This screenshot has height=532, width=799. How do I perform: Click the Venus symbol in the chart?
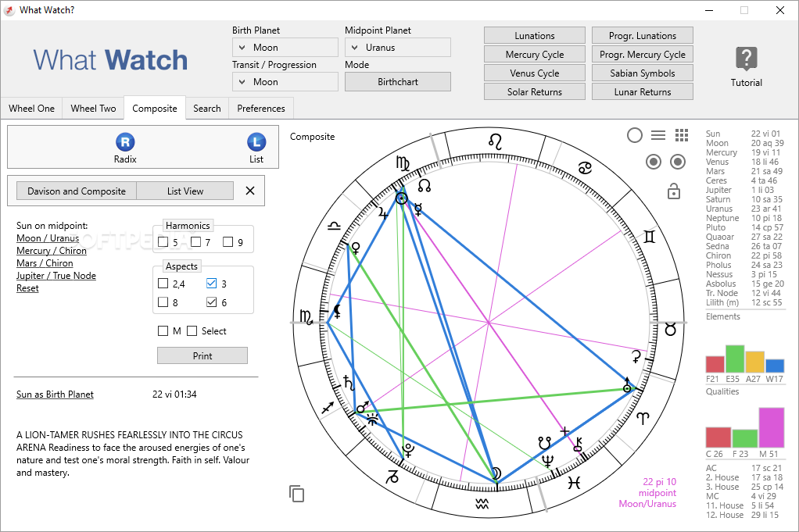[x=356, y=248]
